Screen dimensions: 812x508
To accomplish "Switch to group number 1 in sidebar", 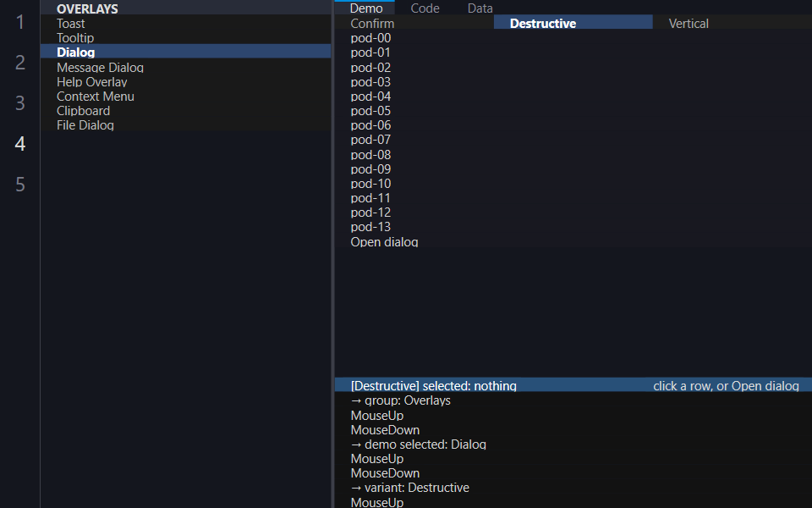I will pyautogui.click(x=19, y=22).
